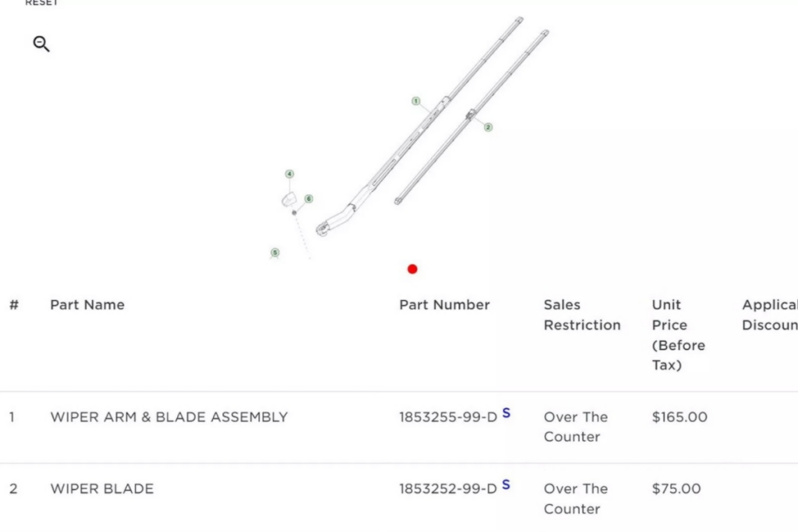This screenshot has width=798, height=532.
Task: Select the WIPER BLADE entry
Action: point(101,488)
